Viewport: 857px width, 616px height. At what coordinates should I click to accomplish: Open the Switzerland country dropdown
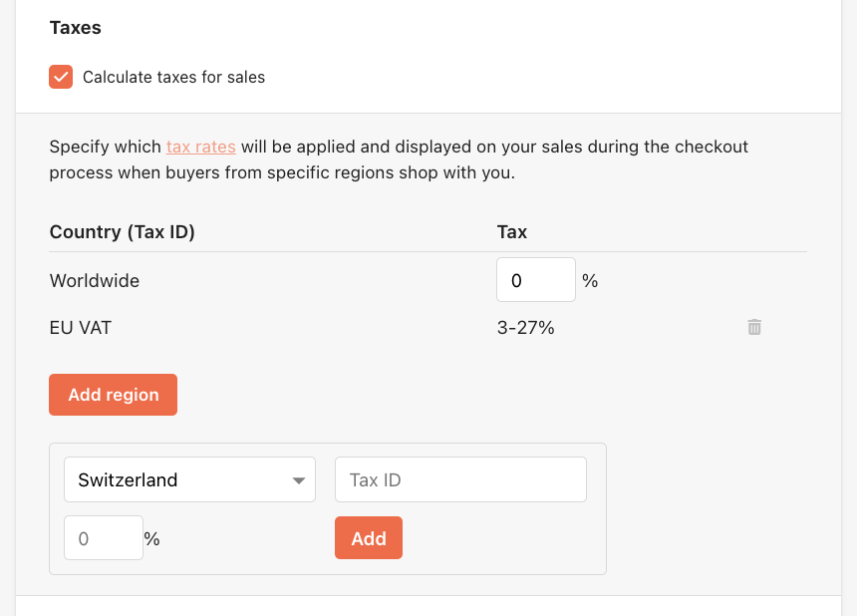tap(189, 479)
